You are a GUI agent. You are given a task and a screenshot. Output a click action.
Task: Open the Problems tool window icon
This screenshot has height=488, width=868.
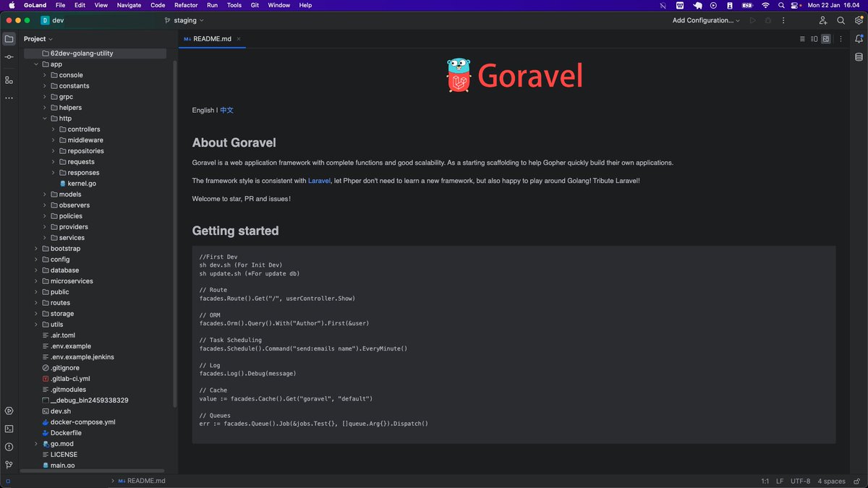(x=9, y=447)
